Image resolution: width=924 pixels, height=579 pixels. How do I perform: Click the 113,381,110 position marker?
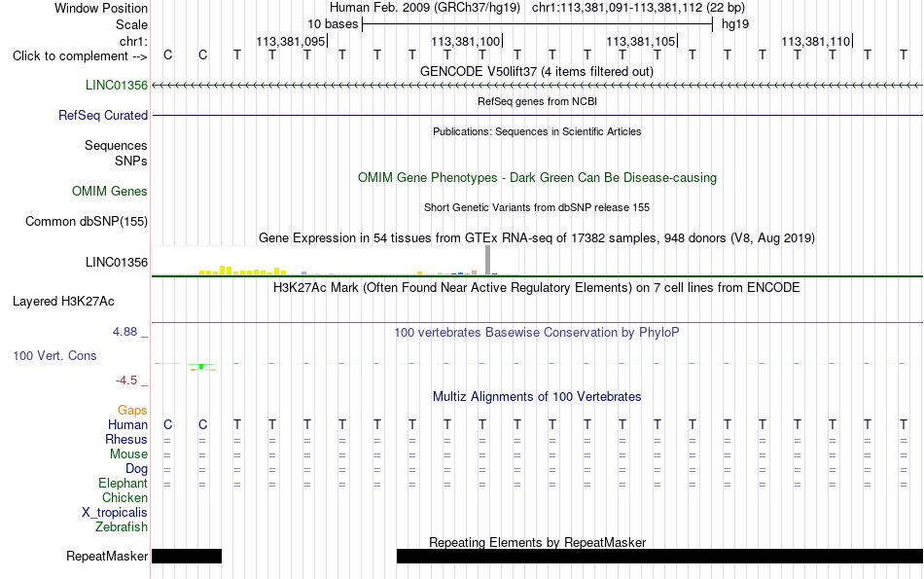pyautogui.click(x=817, y=41)
